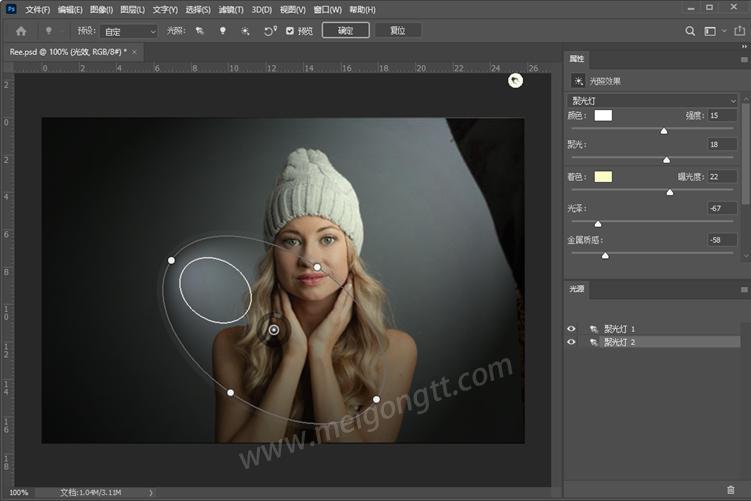Close the Ree.psd document tab

pos(134,52)
